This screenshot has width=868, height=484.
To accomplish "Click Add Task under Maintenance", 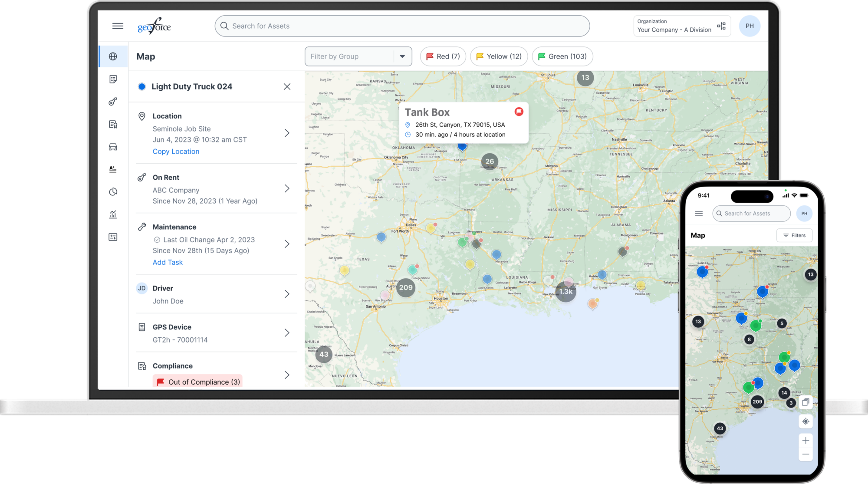I will (168, 262).
